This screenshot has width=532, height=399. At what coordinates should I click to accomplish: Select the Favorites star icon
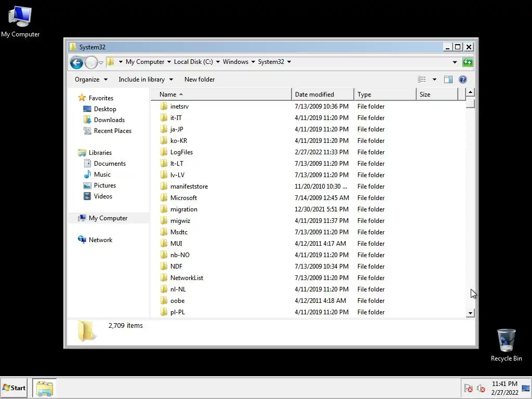click(x=82, y=98)
